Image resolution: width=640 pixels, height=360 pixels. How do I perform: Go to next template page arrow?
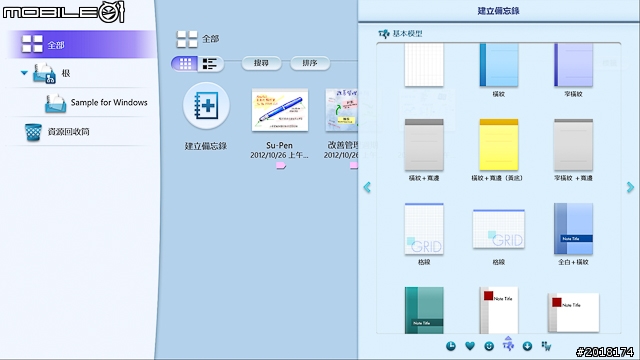(630, 187)
